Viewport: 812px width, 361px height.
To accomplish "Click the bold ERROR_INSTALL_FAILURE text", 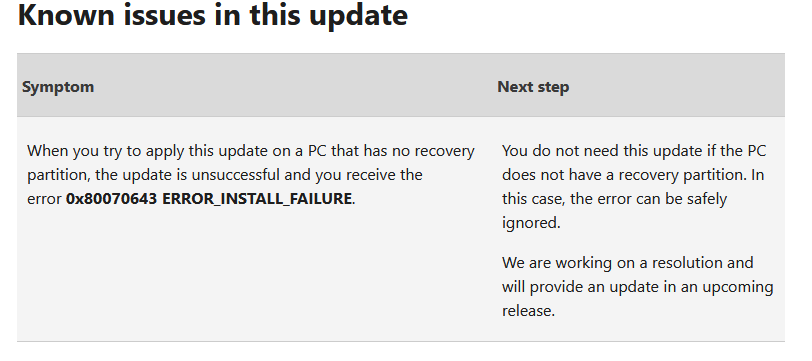I will [257, 198].
